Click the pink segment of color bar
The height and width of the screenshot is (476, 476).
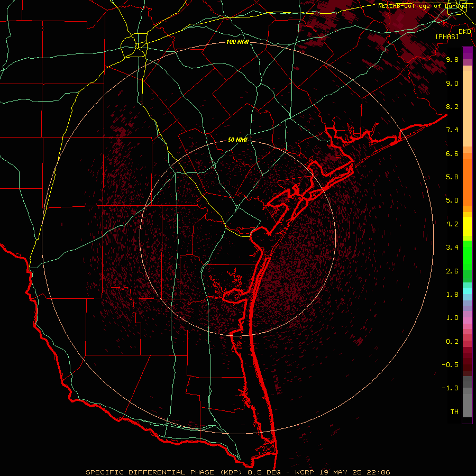(467, 321)
